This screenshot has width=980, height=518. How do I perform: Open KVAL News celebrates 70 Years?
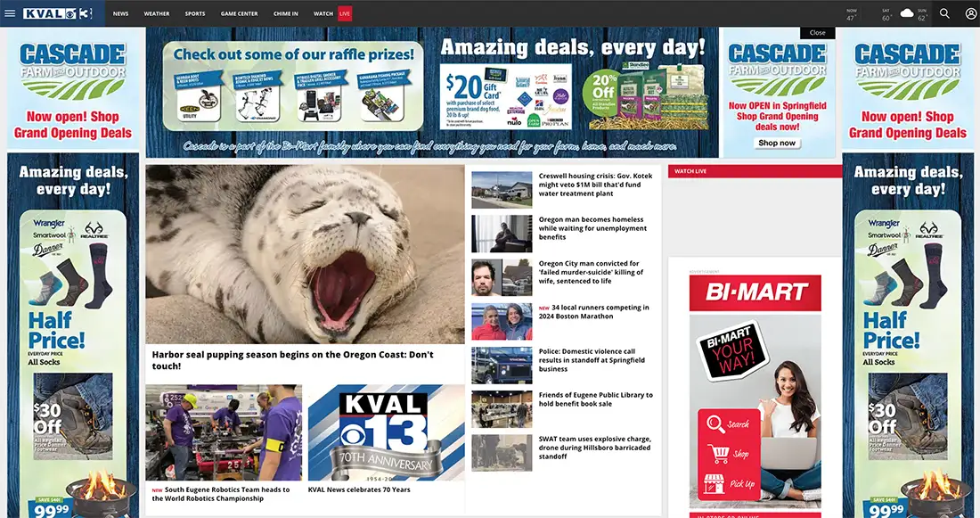359,489
